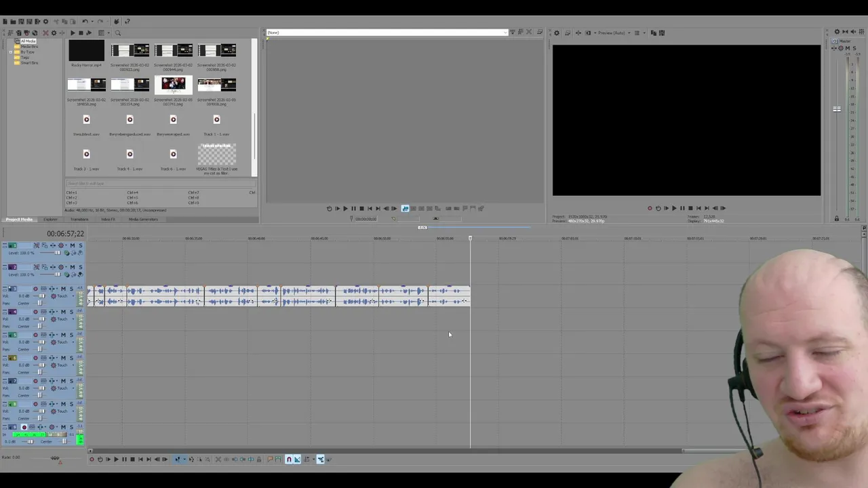Mute audio track 3
Screen dimensions: 868x488
(x=64, y=289)
